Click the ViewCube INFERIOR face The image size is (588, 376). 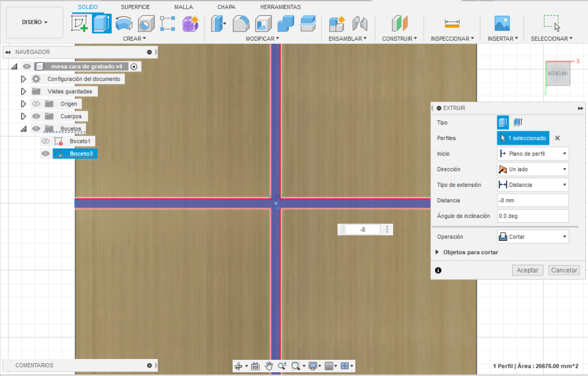[558, 74]
